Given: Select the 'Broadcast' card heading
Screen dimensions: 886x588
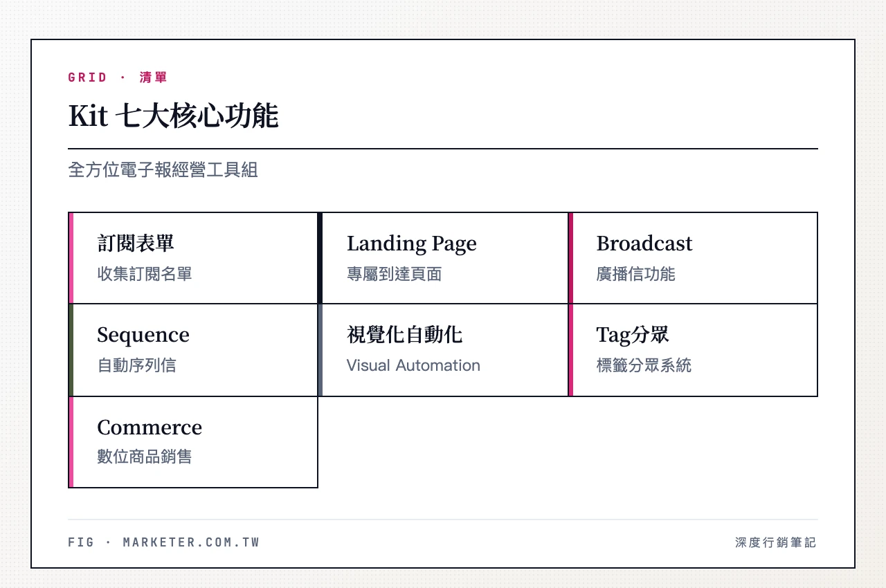Looking at the screenshot, I should coord(644,244).
